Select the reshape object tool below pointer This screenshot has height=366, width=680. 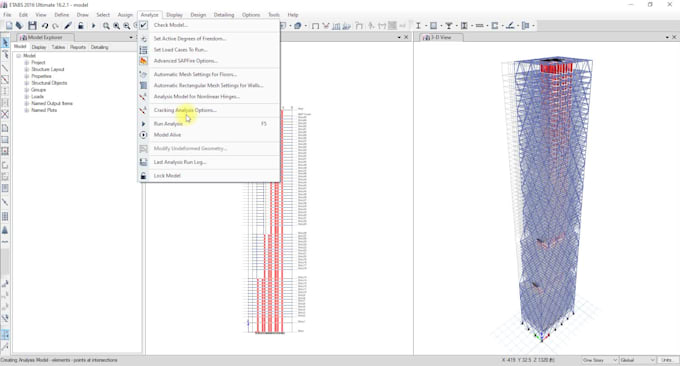click(5, 55)
